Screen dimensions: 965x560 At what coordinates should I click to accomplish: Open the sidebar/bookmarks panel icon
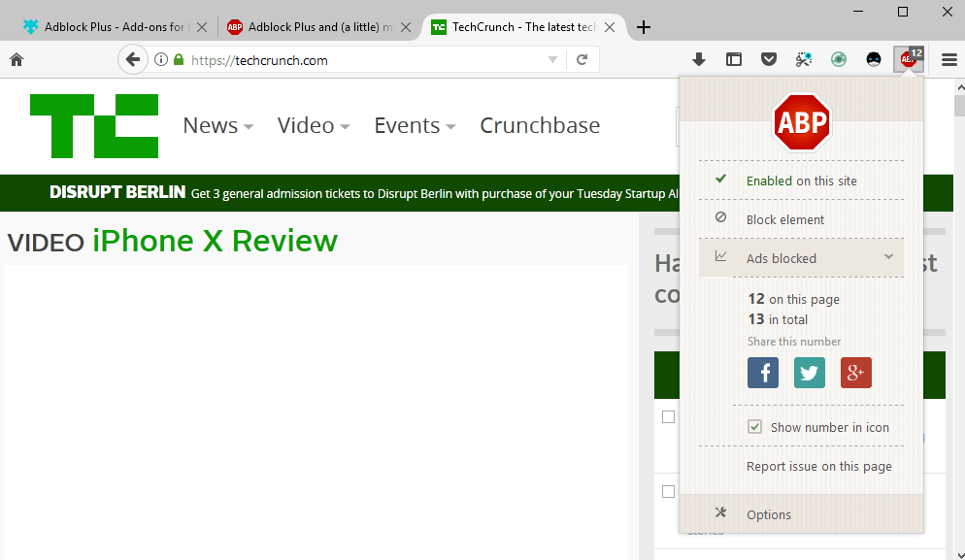[x=734, y=60]
